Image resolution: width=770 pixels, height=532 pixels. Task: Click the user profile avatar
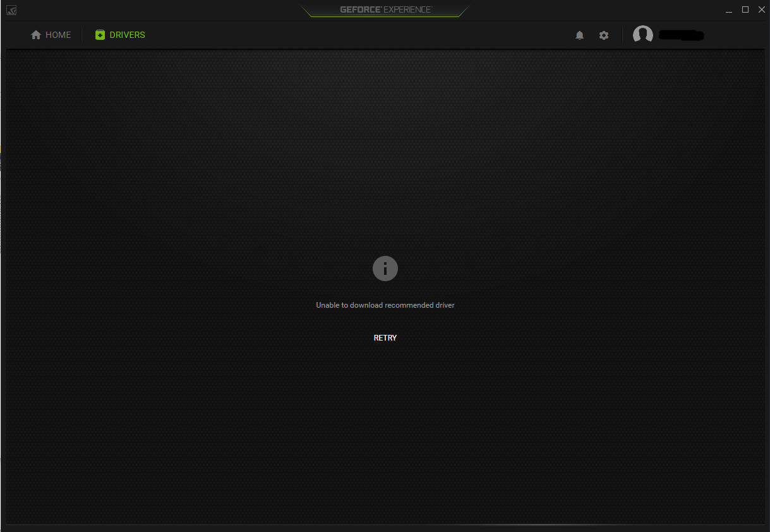click(643, 35)
